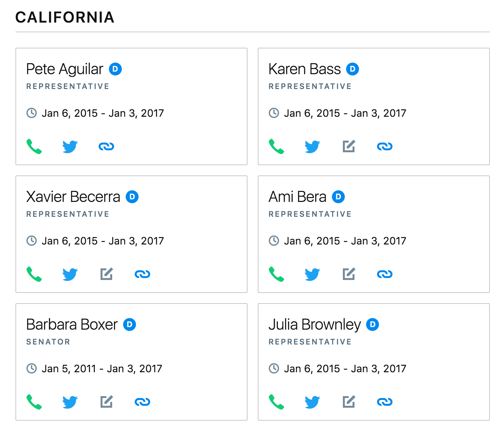Click Xavier Becerra's chain link icon

point(142,274)
